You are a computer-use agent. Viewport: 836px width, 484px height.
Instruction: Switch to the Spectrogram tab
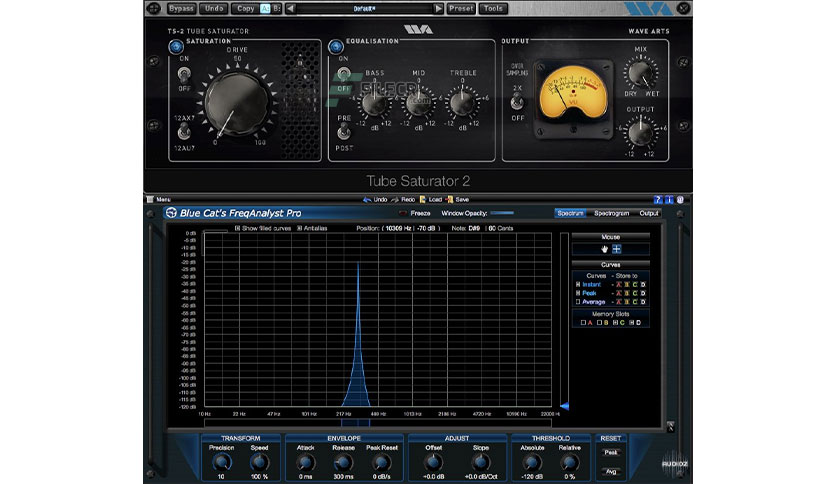(612, 213)
